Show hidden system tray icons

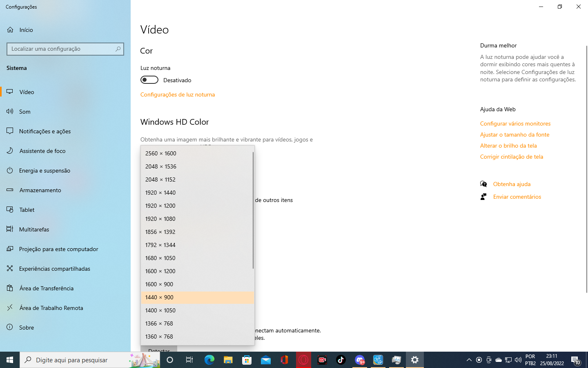pyautogui.click(x=469, y=360)
